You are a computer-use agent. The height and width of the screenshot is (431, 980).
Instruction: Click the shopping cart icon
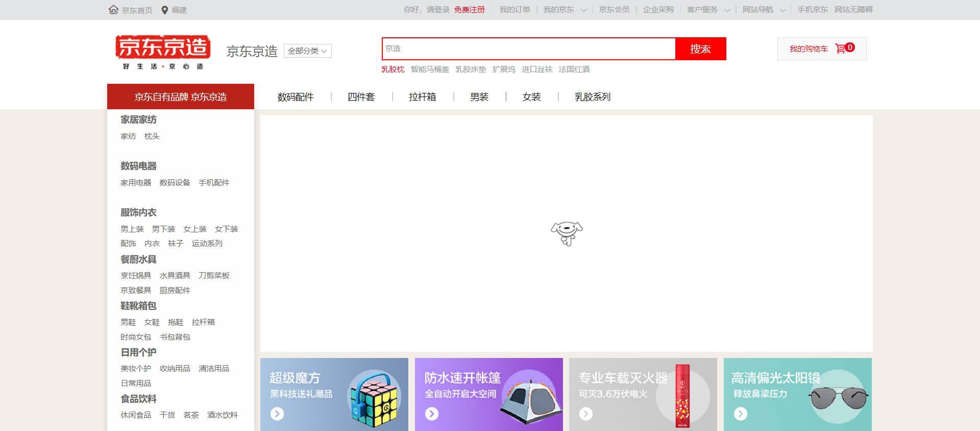(x=840, y=49)
